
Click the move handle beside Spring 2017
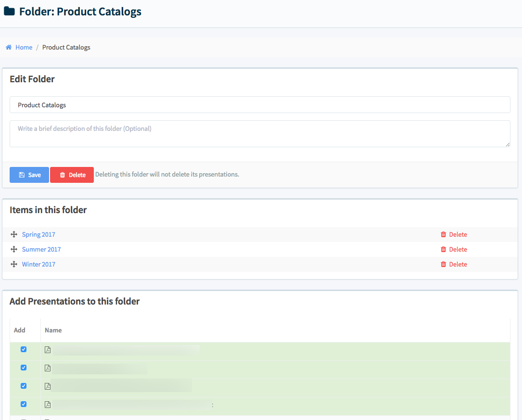point(14,234)
